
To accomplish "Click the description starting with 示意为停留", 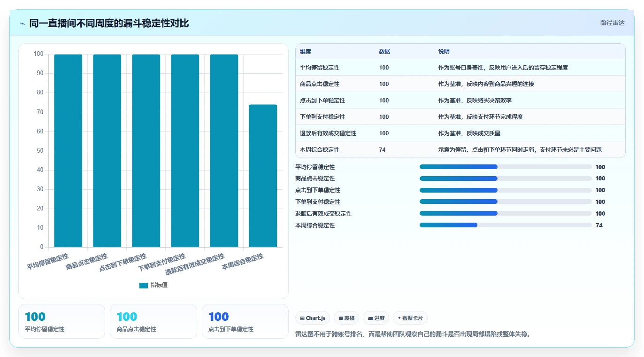I will (520, 150).
